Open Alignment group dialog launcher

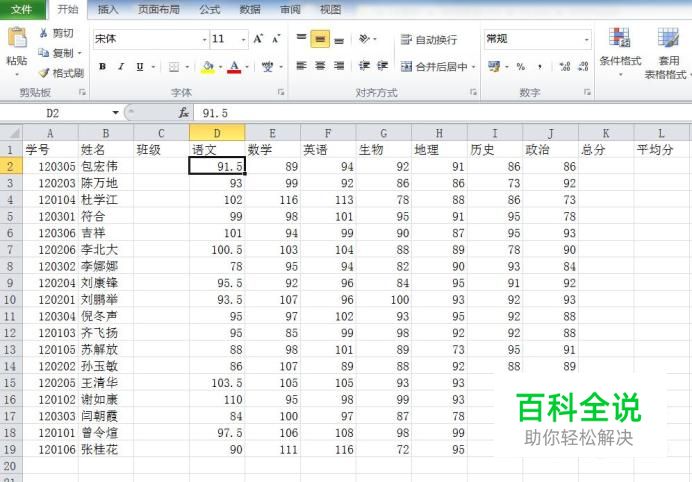473,92
